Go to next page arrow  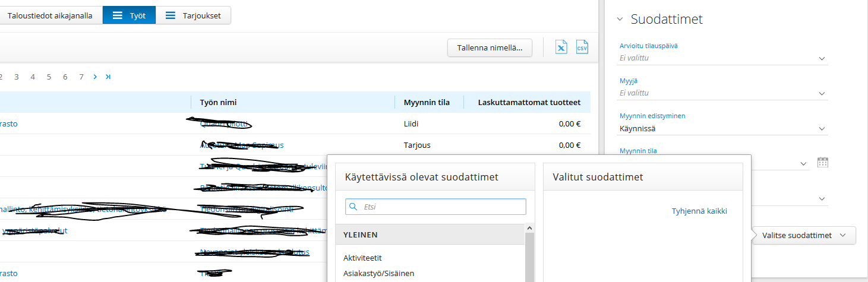95,77
